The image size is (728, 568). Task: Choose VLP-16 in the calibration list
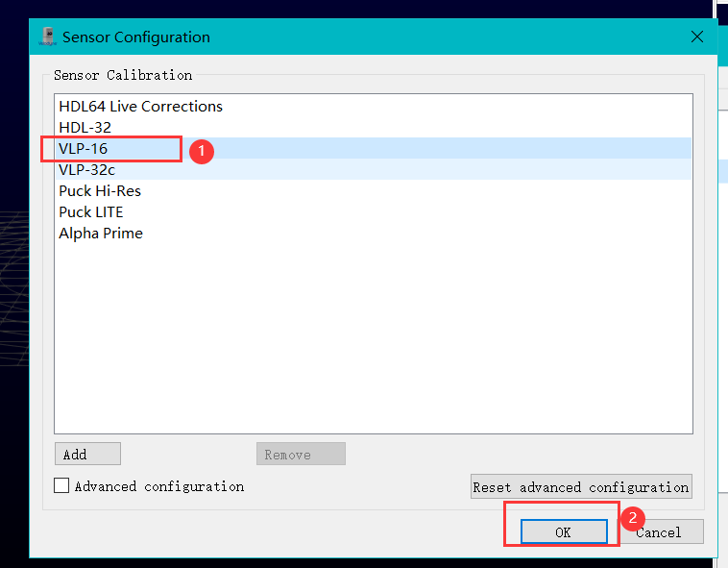point(374,148)
